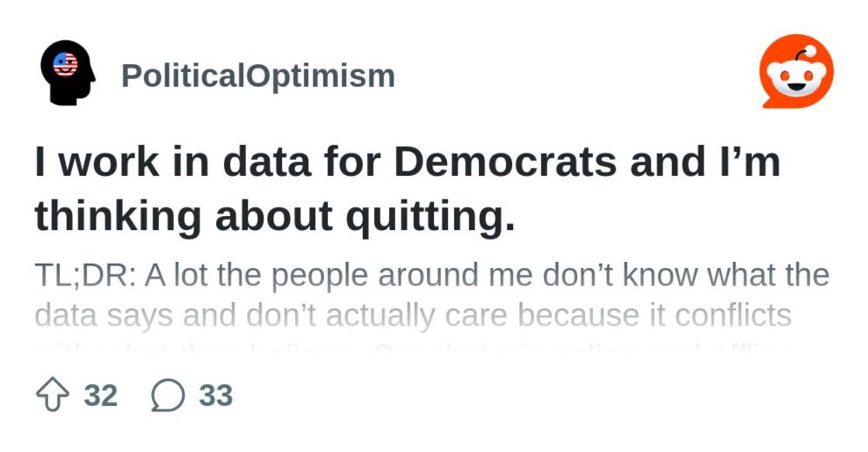Click the upvote count 32

coord(101,396)
